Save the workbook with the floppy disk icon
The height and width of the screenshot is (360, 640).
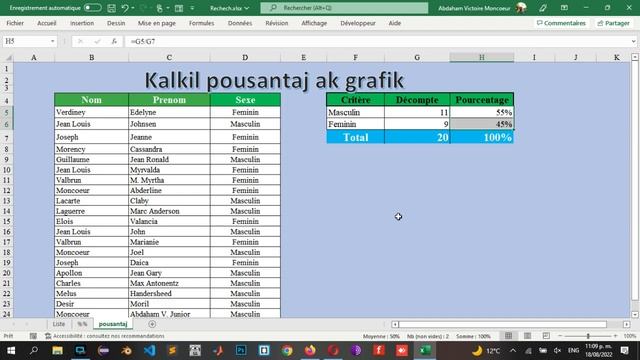[111, 8]
